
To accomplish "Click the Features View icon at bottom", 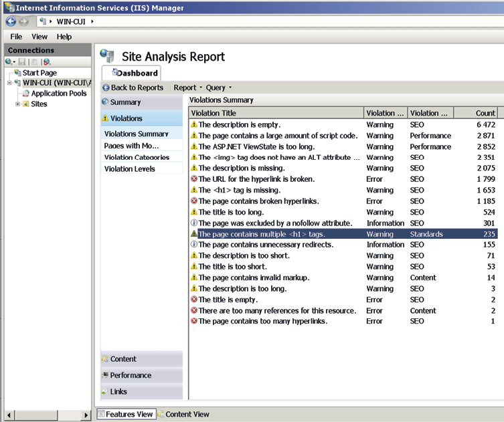I will 101,414.
